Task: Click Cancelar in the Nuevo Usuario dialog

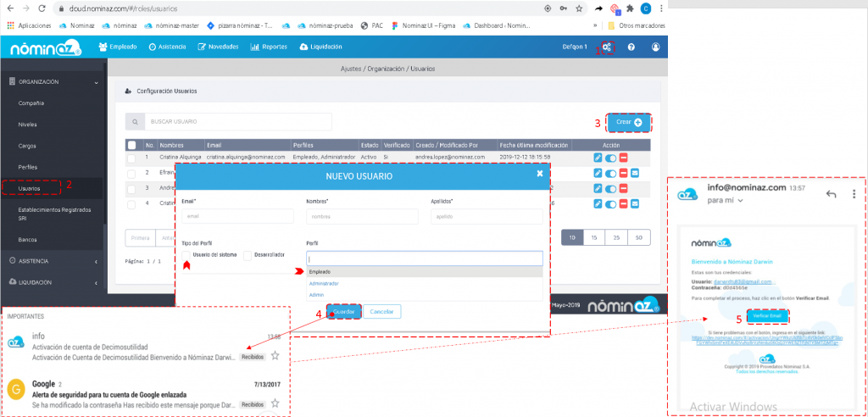Action: [x=382, y=312]
